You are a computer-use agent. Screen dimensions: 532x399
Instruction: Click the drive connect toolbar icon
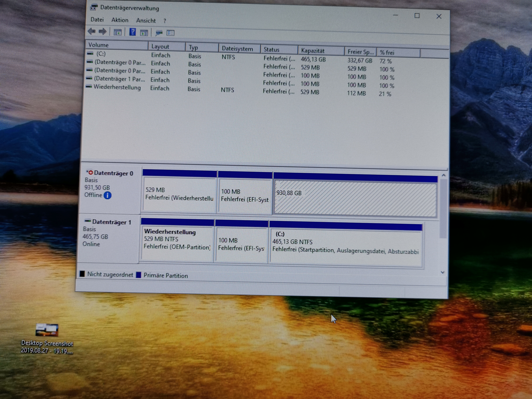159,33
